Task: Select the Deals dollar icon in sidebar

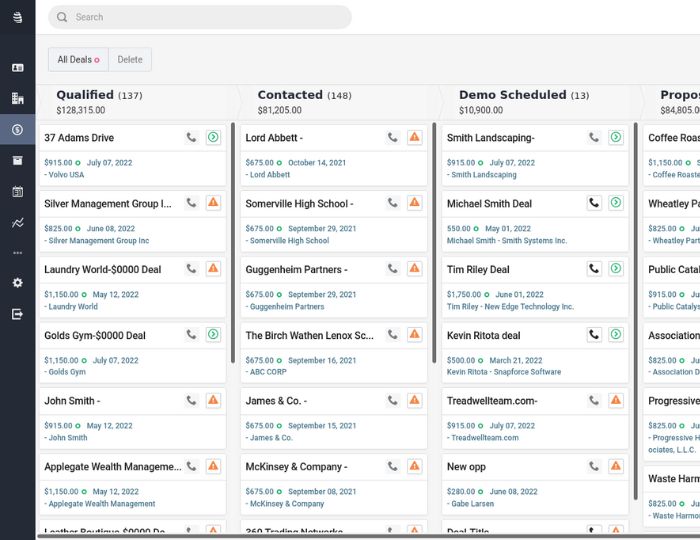Action: click(17, 130)
